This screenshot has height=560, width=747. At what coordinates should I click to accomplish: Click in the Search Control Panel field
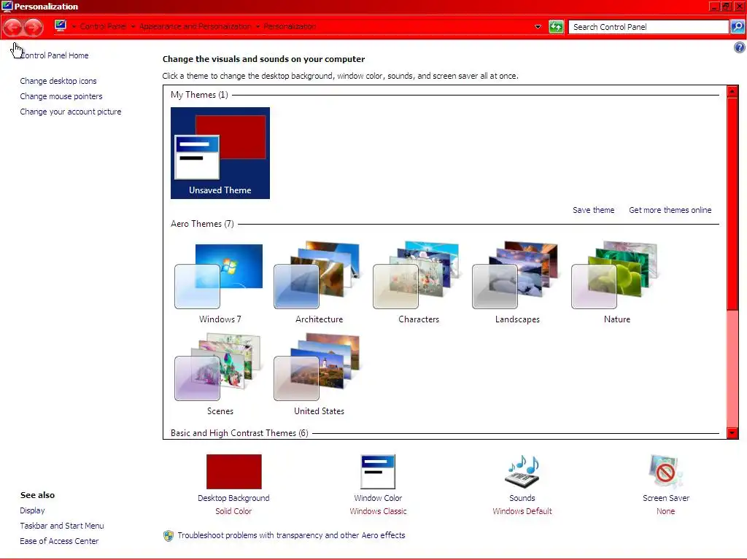[x=649, y=27]
